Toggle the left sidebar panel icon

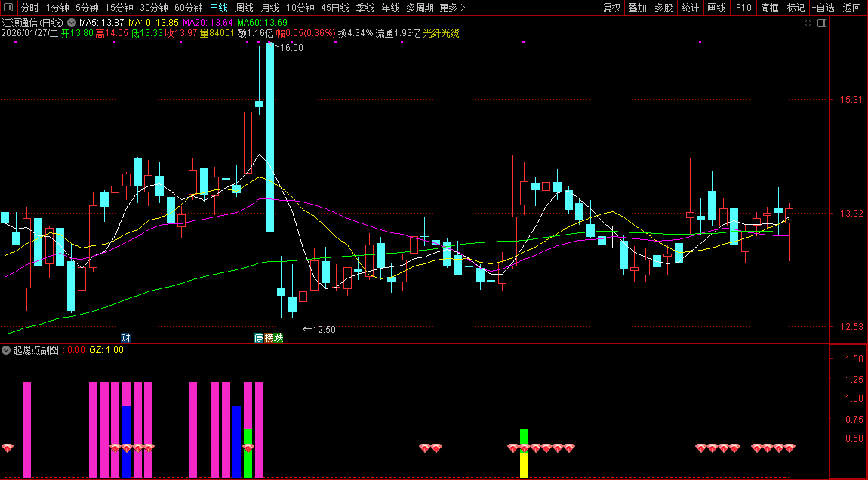click(x=9, y=8)
